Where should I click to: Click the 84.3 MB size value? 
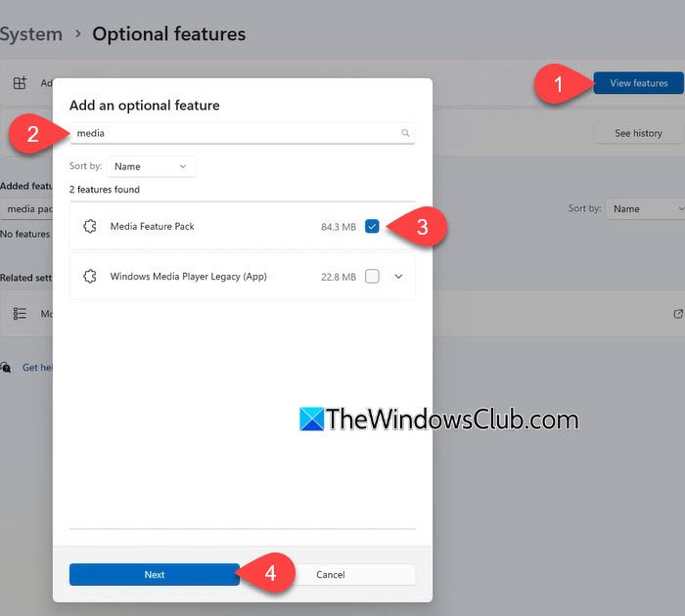339,227
